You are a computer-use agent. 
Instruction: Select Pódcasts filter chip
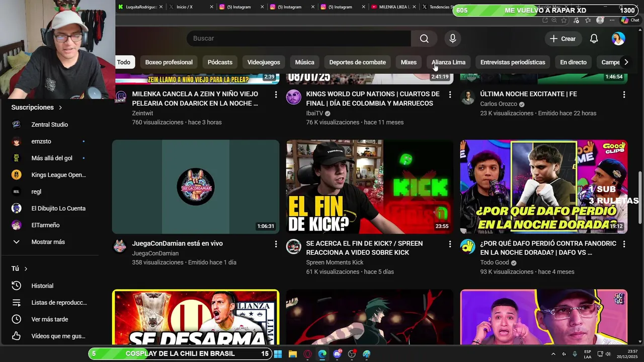(220, 62)
